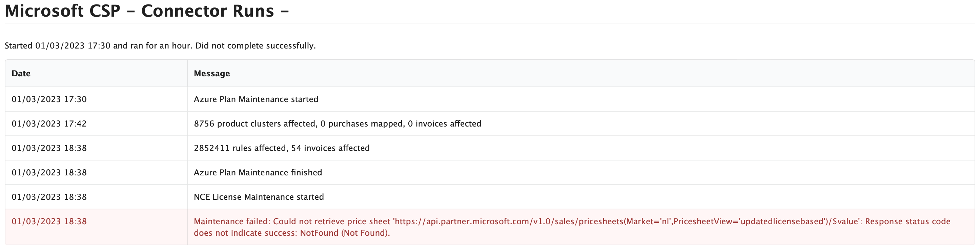This screenshot has width=980, height=249.
Task: Click the "Azure Plan Maintenance started" message
Action: click(x=256, y=99)
